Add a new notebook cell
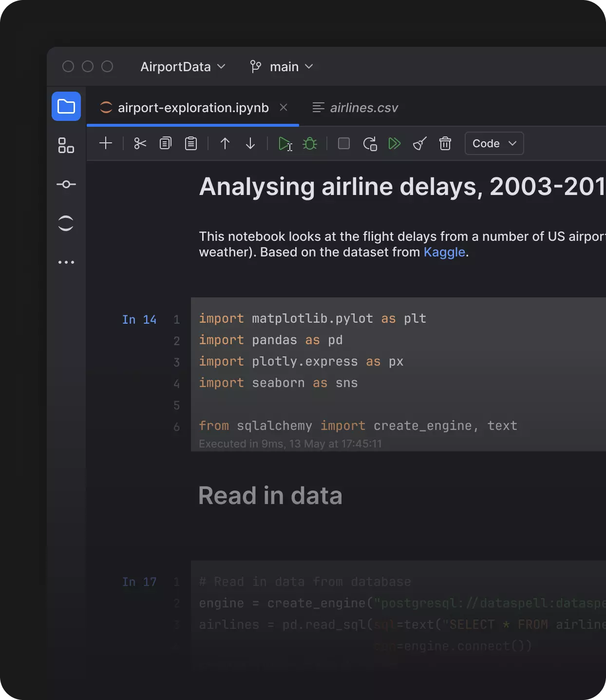 click(x=106, y=143)
